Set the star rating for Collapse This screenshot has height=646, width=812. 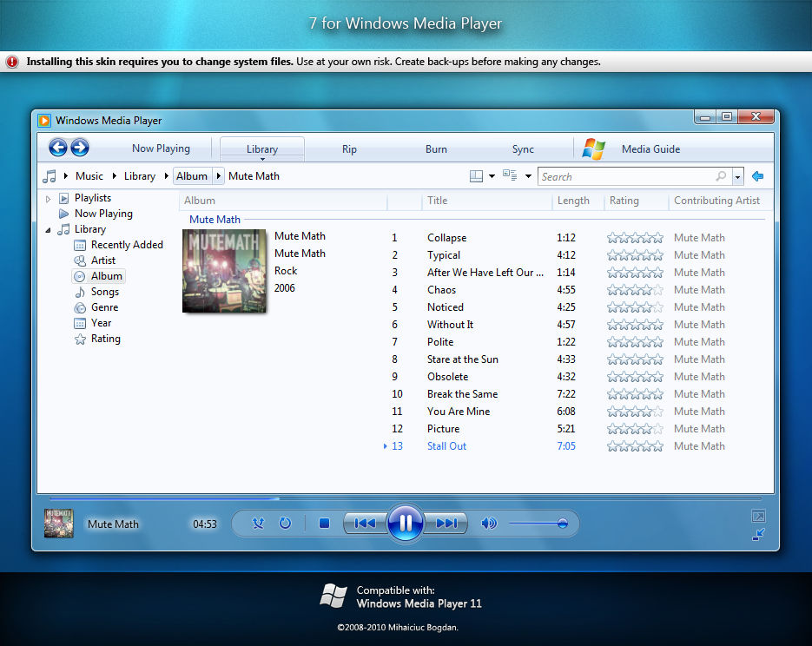(x=635, y=238)
